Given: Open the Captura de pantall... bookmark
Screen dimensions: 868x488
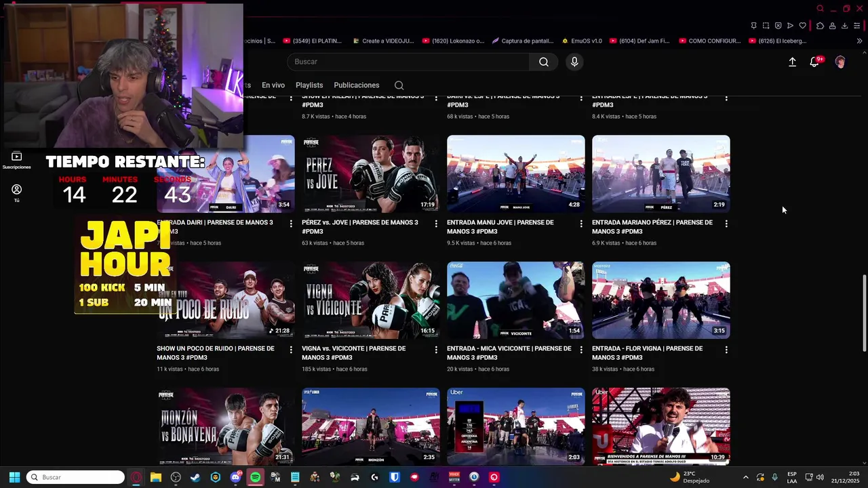Looking at the screenshot, I should (x=521, y=41).
